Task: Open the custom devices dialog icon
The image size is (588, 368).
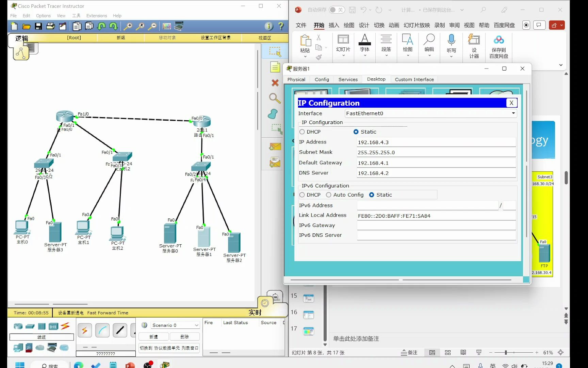Action: (179, 26)
